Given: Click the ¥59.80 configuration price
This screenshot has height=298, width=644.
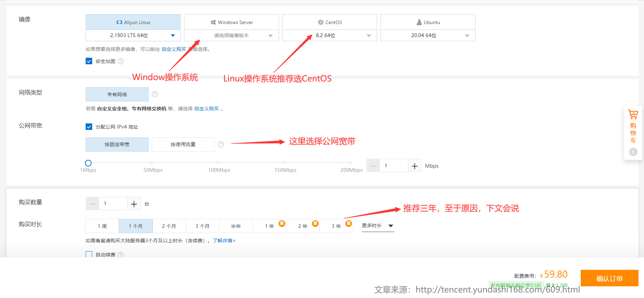Looking at the screenshot, I should click(554, 274).
